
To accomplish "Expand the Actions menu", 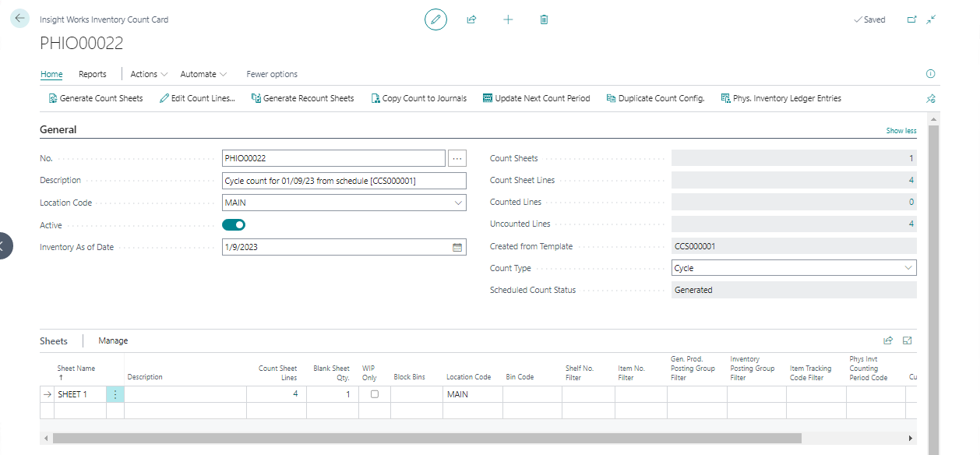I will 149,74.
